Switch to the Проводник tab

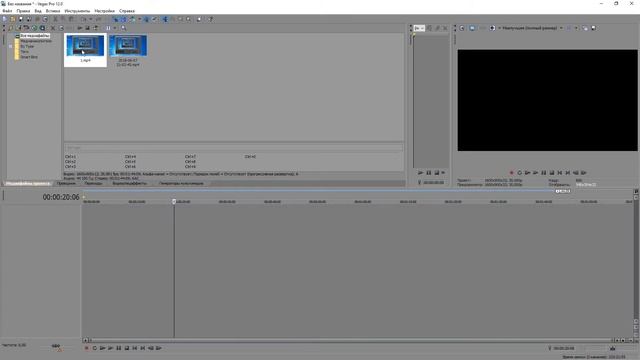coord(66,184)
